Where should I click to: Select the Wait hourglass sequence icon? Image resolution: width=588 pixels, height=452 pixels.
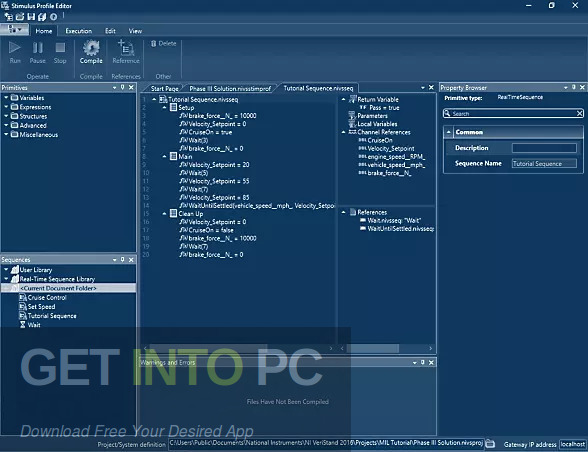22,325
